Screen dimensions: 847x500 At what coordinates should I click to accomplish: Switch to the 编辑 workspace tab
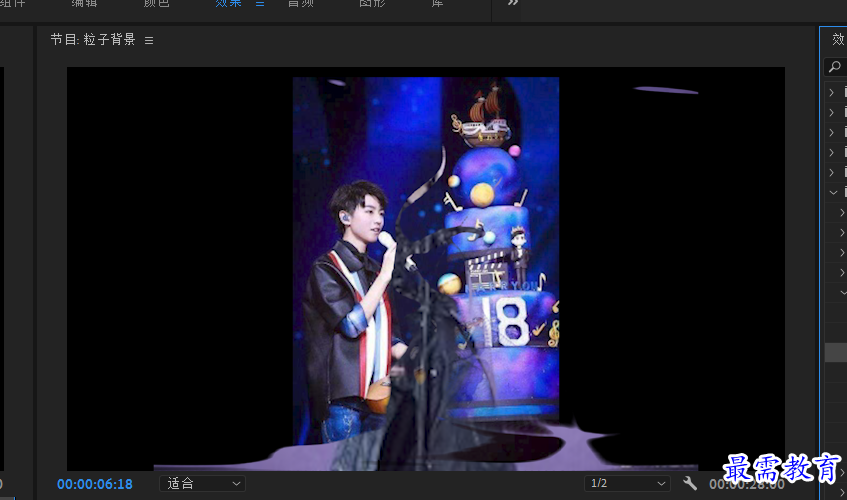[x=84, y=3]
